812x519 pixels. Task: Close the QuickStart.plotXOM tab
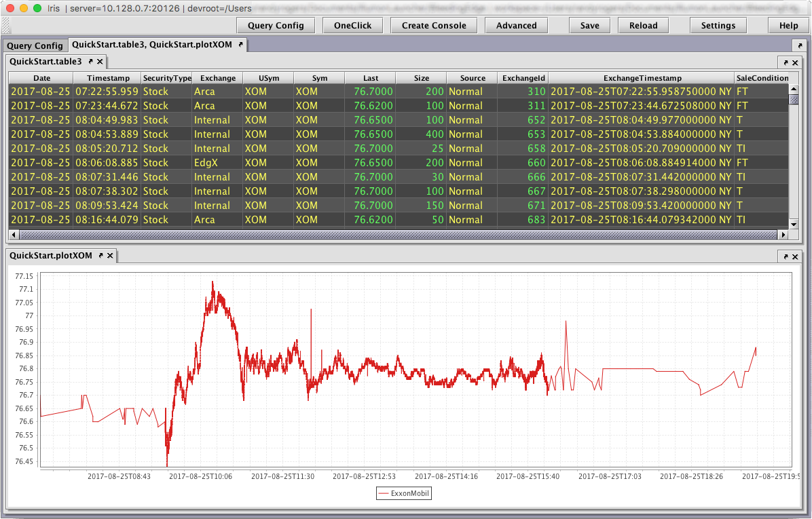(x=110, y=256)
